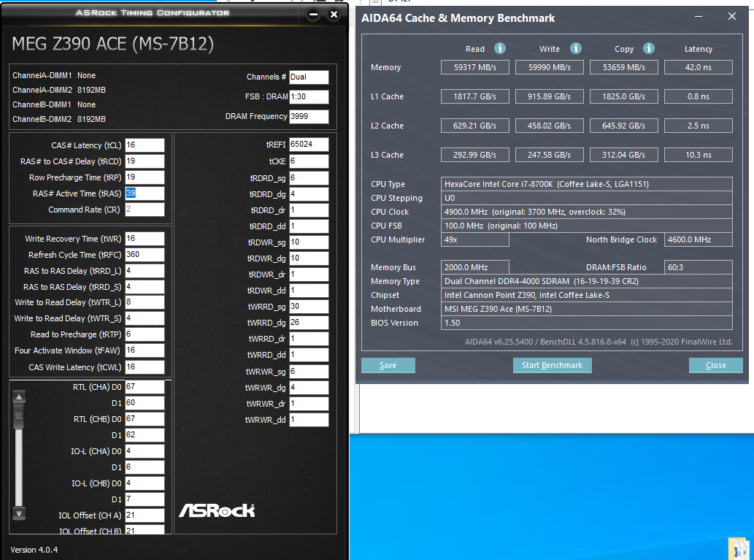Click the tREFI value field
The height and width of the screenshot is (560, 754).
click(x=309, y=145)
